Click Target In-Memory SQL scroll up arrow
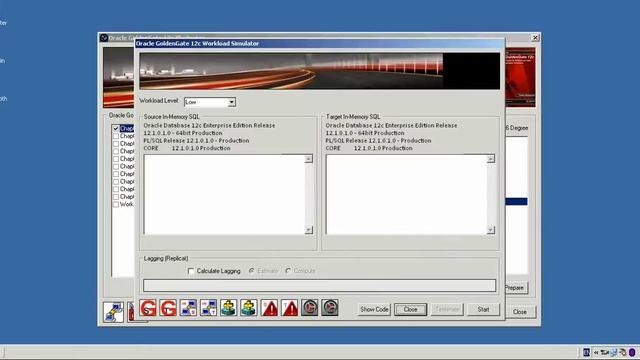This screenshot has height=360, width=640. click(x=491, y=159)
